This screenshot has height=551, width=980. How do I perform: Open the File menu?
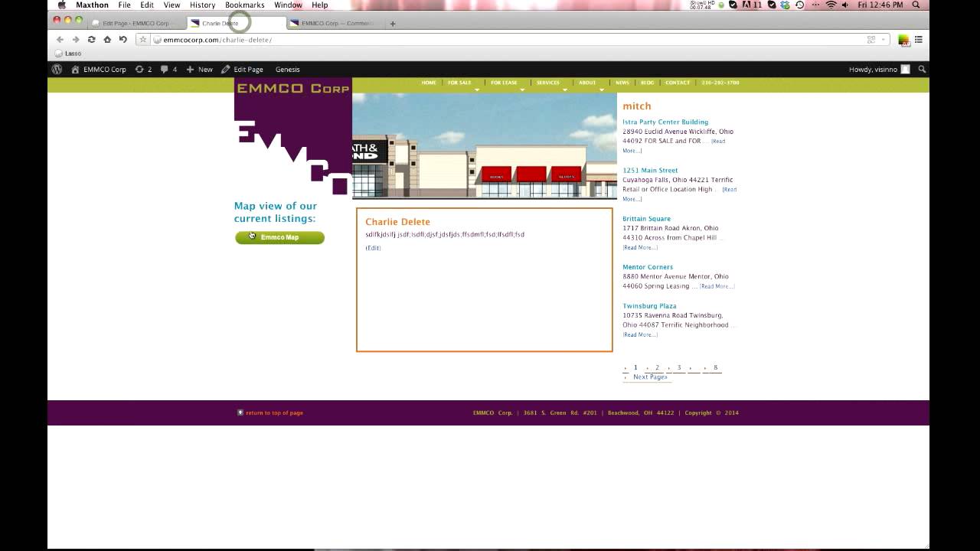[124, 5]
